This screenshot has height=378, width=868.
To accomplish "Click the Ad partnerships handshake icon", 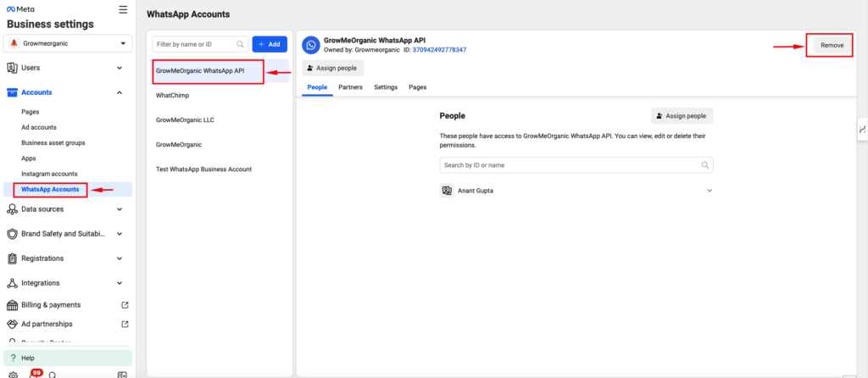I will [12, 324].
